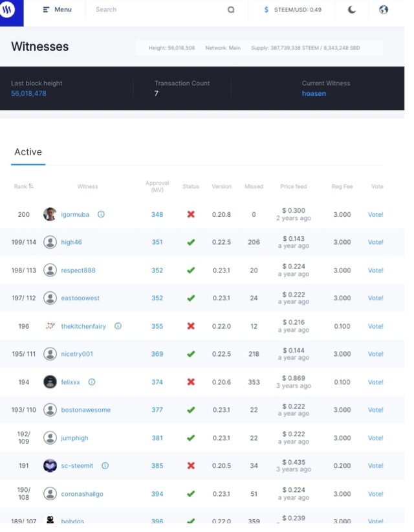The image size is (414, 532).
Task: Vote for witness igormuba
Action: [x=375, y=214]
